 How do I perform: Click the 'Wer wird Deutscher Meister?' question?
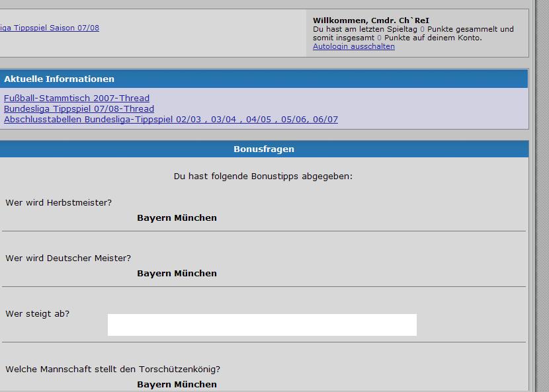(x=68, y=258)
